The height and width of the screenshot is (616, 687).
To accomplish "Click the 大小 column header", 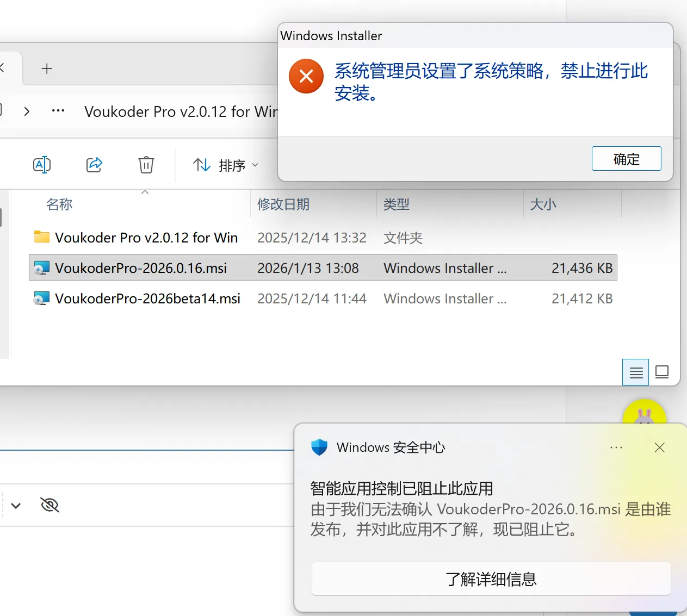I will point(543,204).
